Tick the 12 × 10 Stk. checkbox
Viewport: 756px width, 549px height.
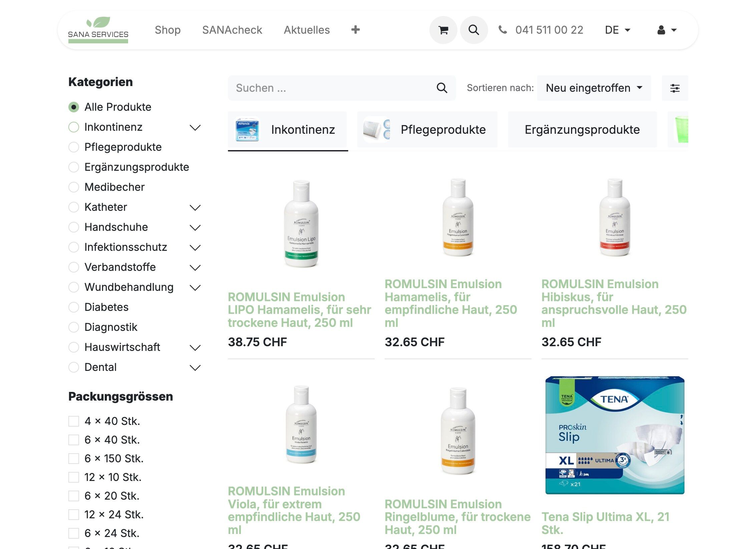point(74,477)
